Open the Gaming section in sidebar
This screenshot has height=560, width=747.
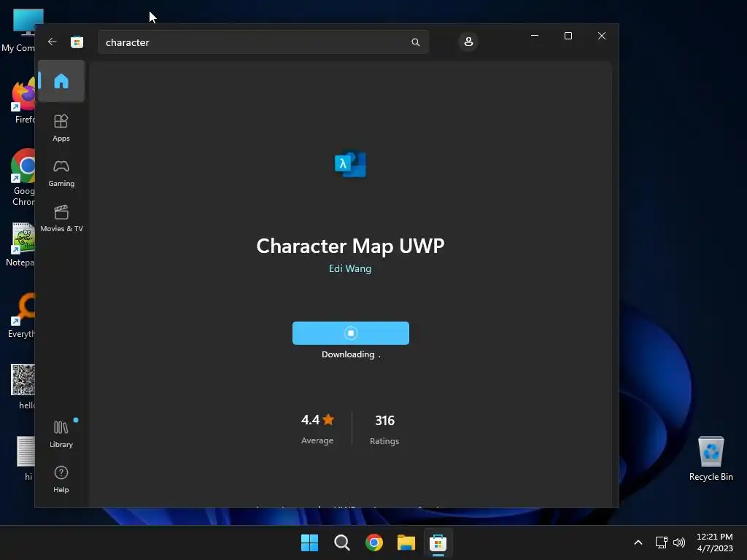pyautogui.click(x=61, y=174)
